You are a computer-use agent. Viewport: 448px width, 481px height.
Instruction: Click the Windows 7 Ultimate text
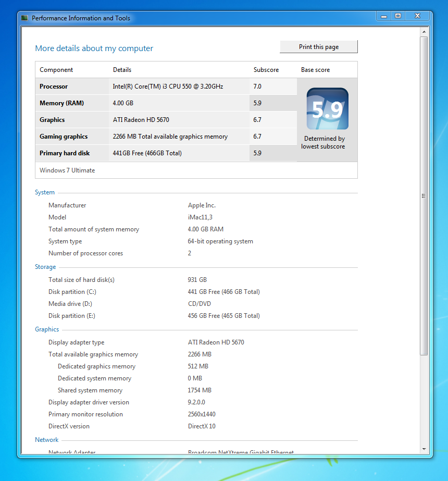(67, 170)
